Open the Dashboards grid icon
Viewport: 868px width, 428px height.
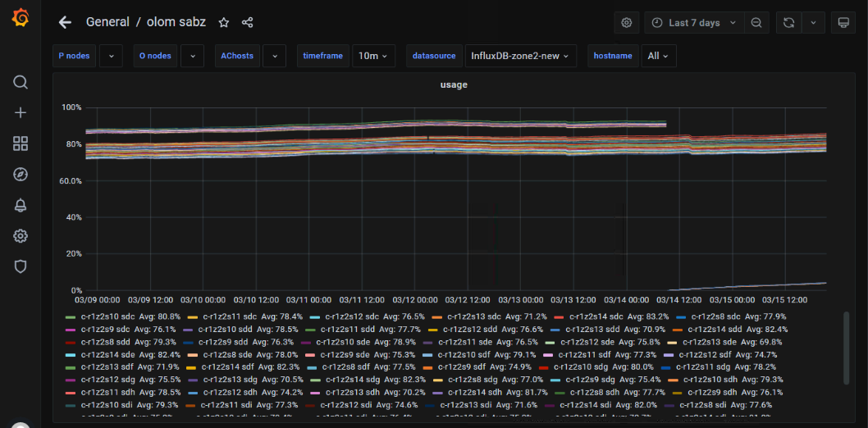tap(21, 143)
